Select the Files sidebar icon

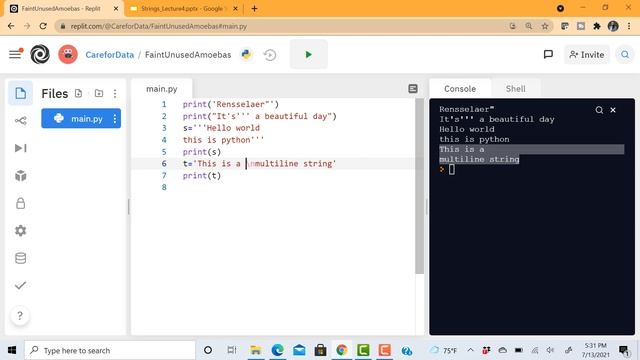tap(20, 93)
